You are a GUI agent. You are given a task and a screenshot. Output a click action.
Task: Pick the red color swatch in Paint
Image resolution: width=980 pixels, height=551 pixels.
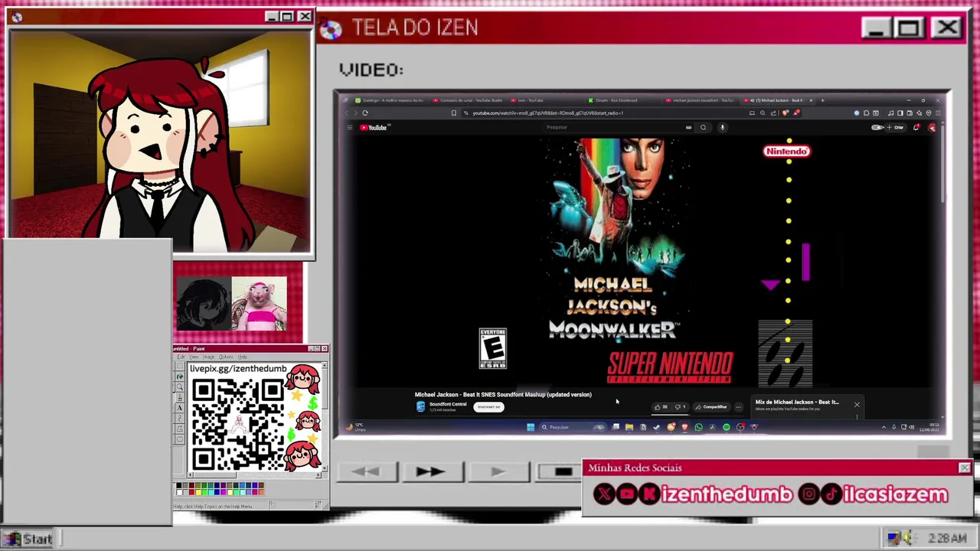point(191,492)
